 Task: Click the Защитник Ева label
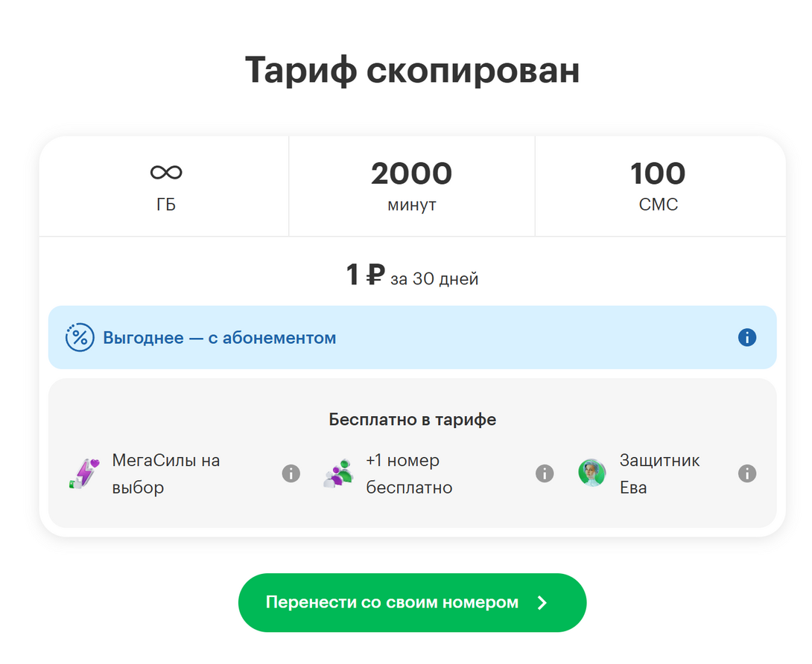click(x=660, y=473)
